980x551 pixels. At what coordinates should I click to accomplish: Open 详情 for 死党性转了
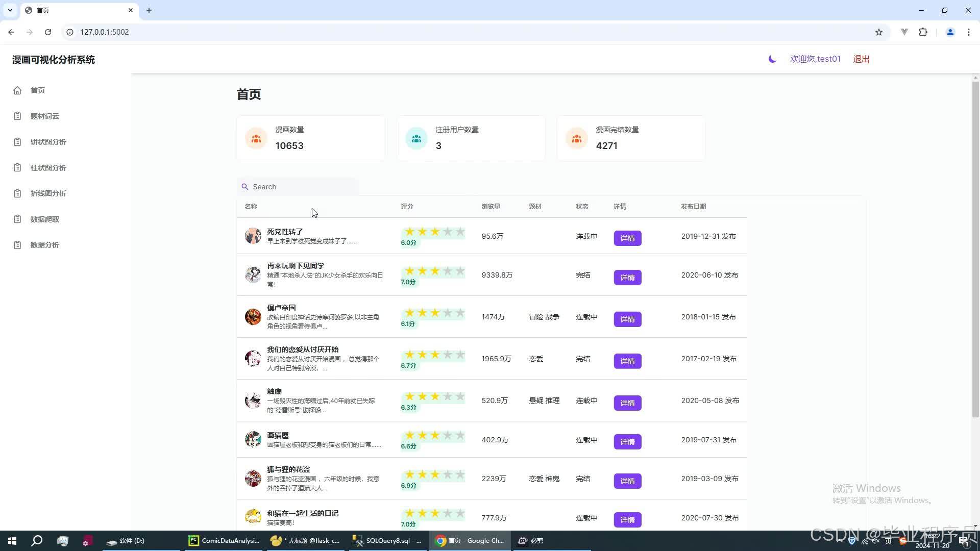(627, 238)
